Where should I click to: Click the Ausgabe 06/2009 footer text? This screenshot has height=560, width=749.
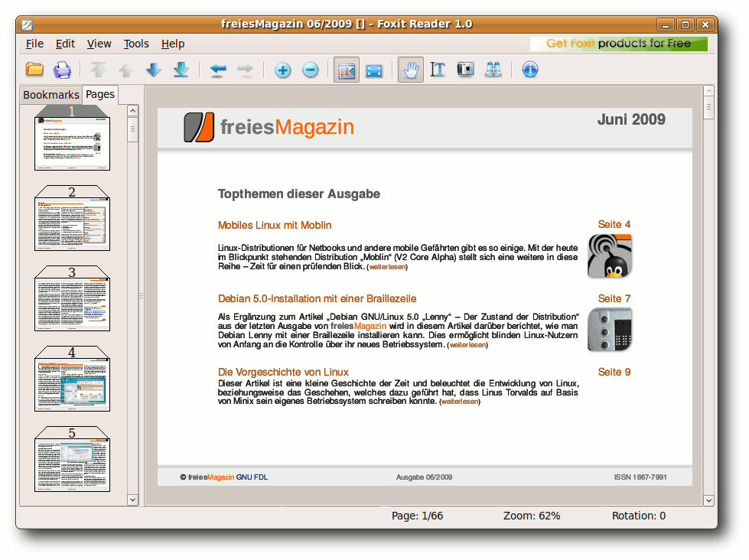click(424, 477)
